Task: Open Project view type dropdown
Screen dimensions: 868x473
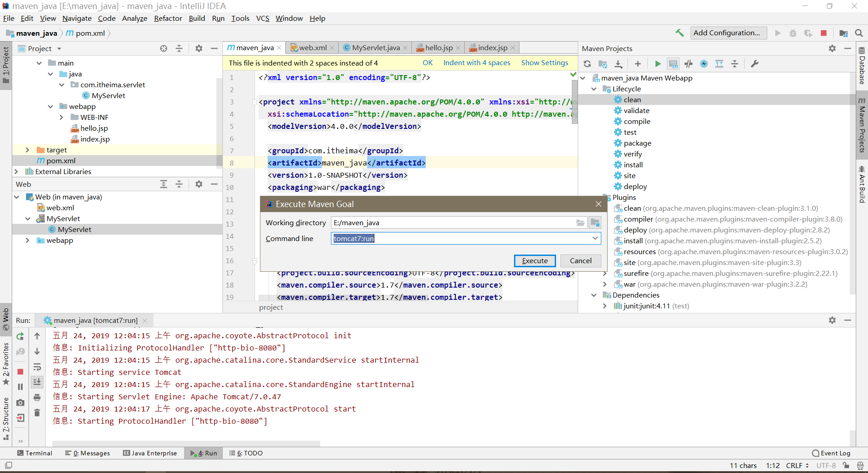Action: click(x=59, y=49)
